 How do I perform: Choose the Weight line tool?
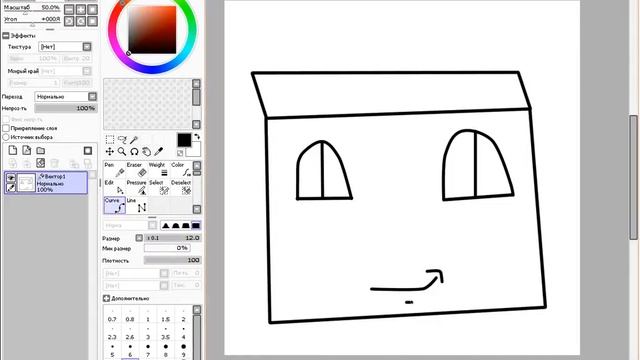(x=158, y=170)
